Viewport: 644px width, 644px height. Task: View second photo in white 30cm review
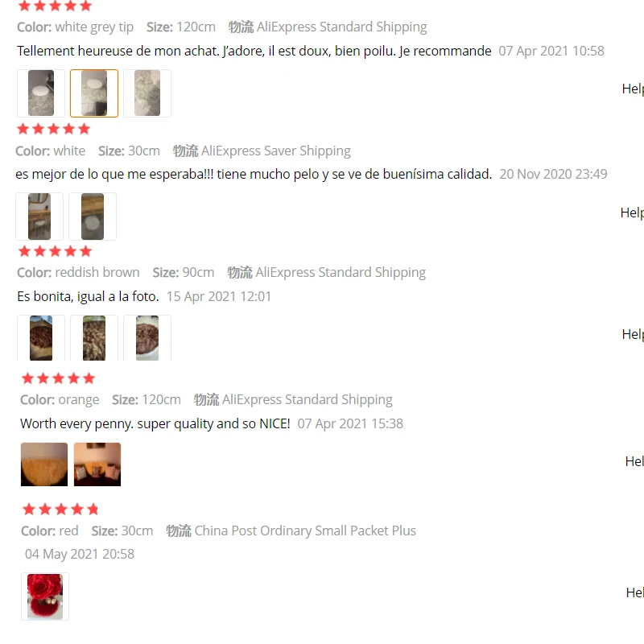(x=93, y=217)
